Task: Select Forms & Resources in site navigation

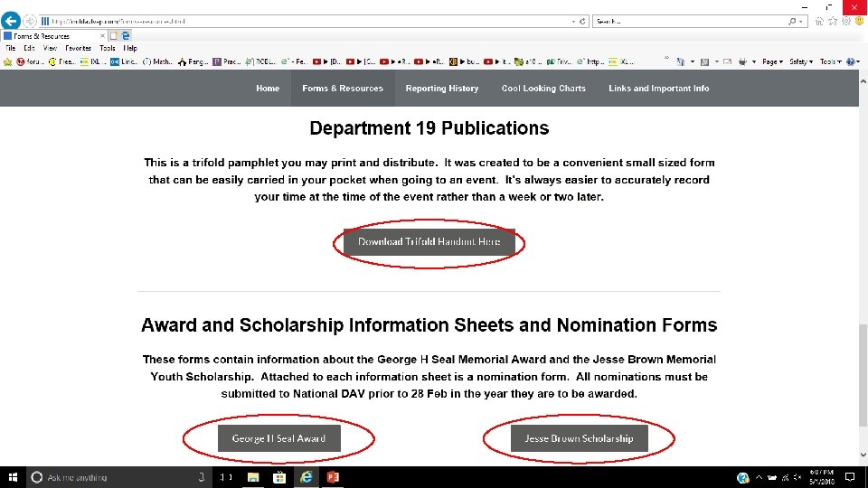Action: pos(343,89)
